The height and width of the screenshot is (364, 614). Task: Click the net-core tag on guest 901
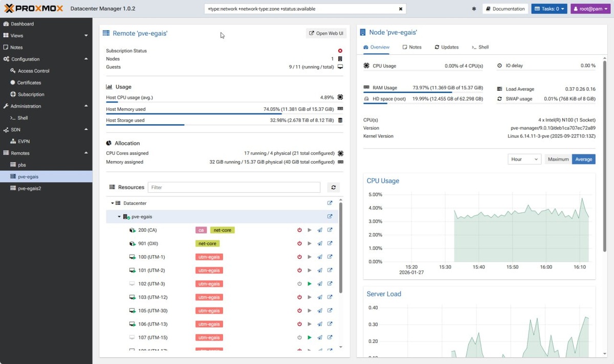click(207, 244)
